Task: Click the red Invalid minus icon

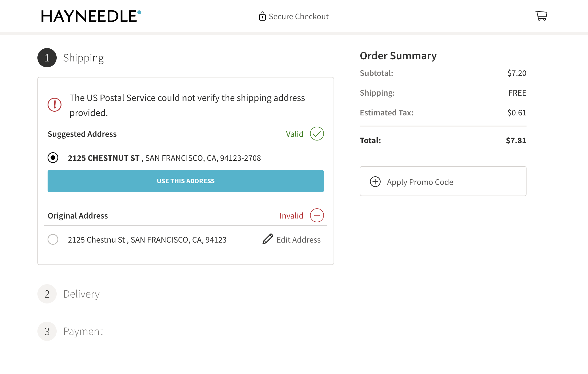Action: tap(317, 215)
